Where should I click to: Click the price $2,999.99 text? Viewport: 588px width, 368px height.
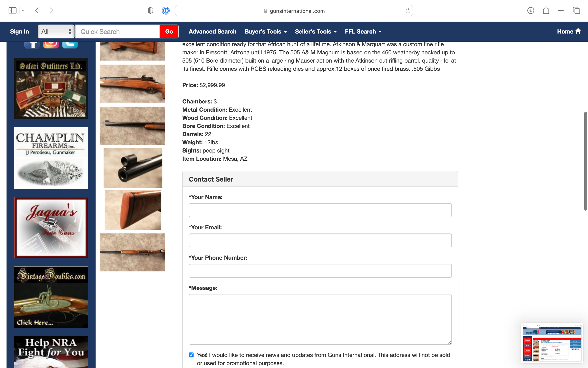212,85
